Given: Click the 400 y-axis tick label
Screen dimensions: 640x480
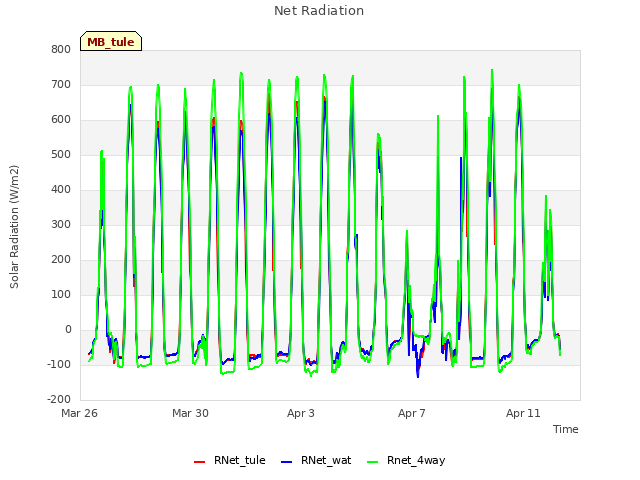Looking at the screenshot, I should pos(61,189).
